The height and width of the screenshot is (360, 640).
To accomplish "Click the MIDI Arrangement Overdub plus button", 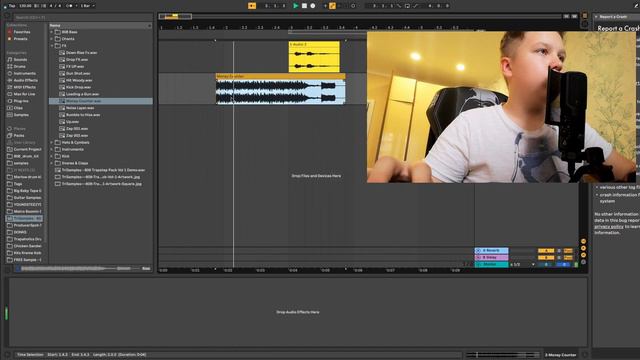I will (325, 6).
